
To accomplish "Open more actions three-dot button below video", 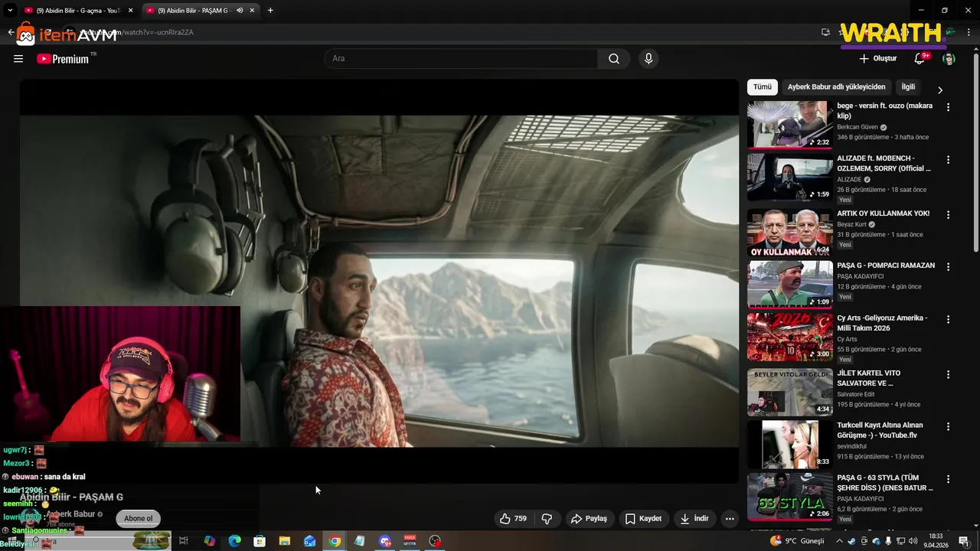I will pyautogui.click(x=730, y=519).
